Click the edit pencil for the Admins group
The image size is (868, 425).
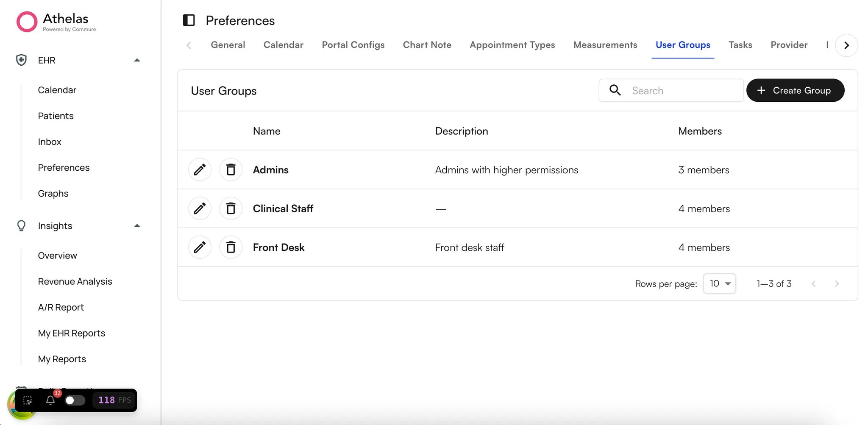[199, 169]
